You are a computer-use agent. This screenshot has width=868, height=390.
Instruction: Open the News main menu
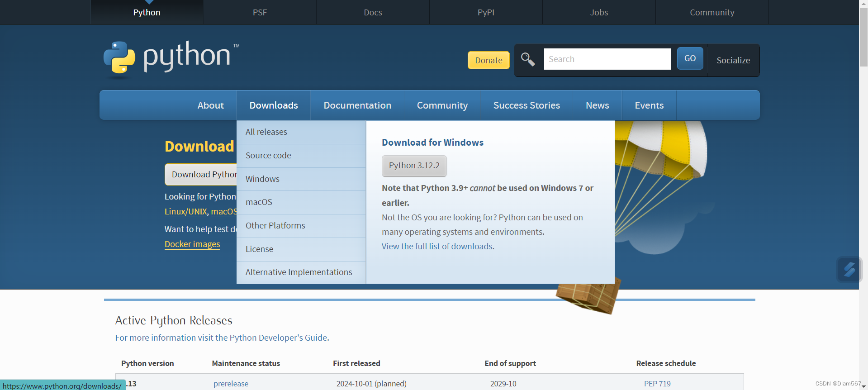(597, 105)
